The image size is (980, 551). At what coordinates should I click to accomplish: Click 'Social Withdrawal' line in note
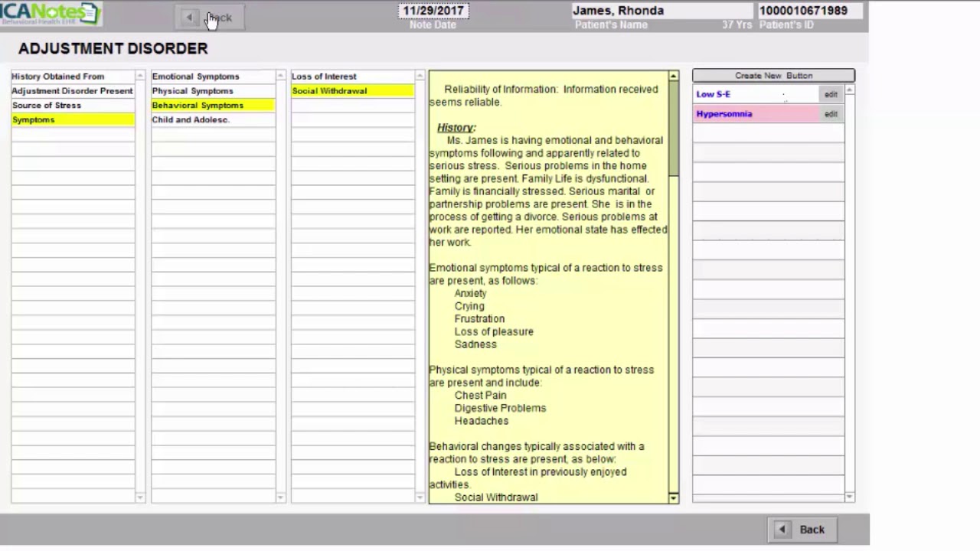(x=496, y=497)
